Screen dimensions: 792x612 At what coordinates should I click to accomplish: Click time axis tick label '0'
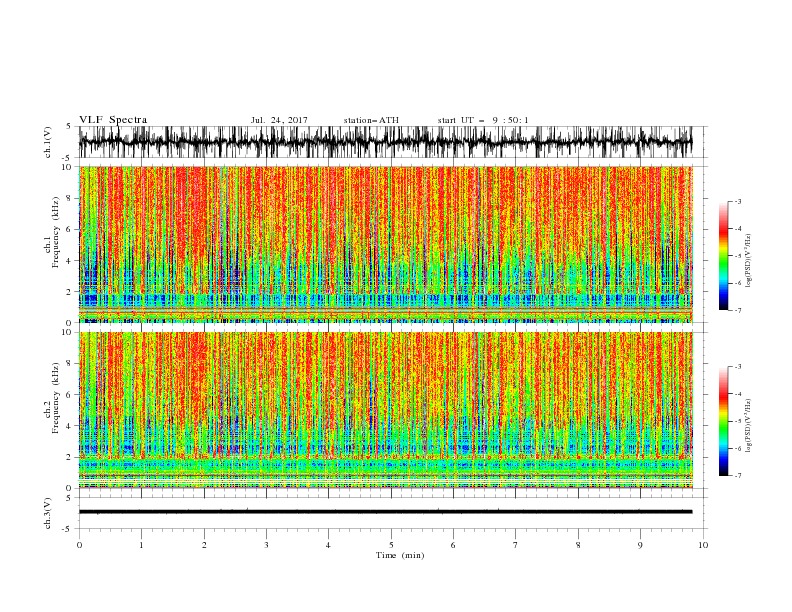pyautogui.click(x=79, y=545)
